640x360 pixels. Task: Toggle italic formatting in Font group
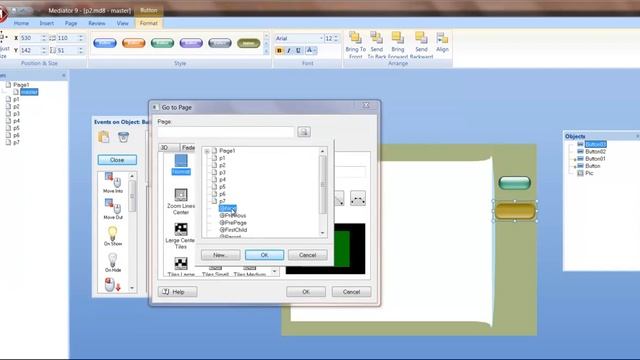tap(289, 51)
